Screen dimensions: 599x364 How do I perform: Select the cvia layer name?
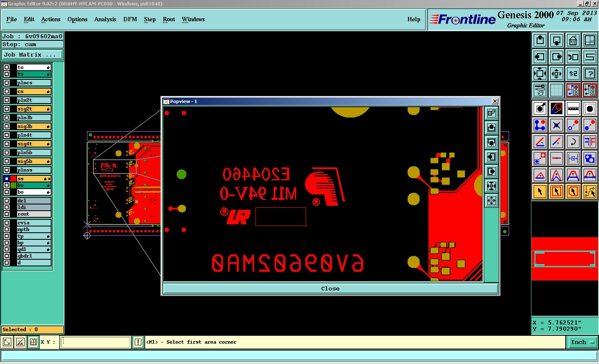click(x=34, y=223)
